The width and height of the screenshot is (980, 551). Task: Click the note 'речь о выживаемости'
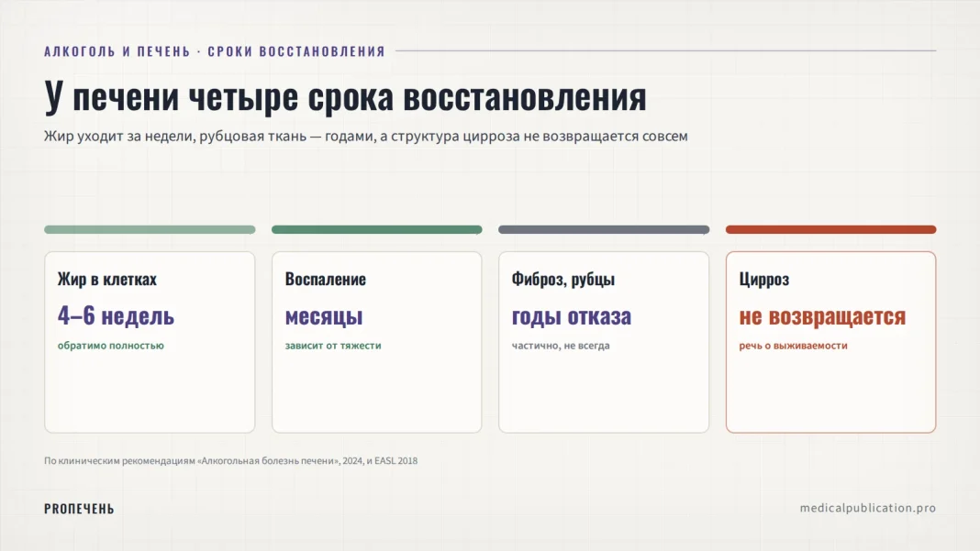pos(793,346)
